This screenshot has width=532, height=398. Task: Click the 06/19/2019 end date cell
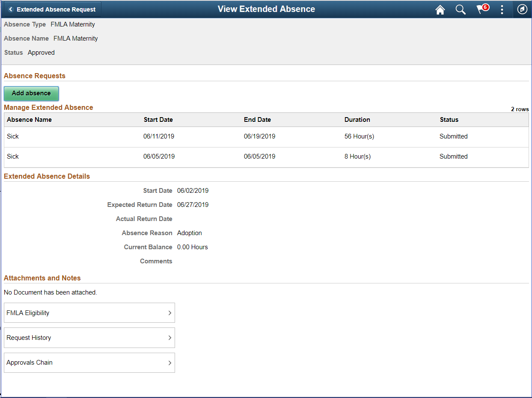(260, 136)
